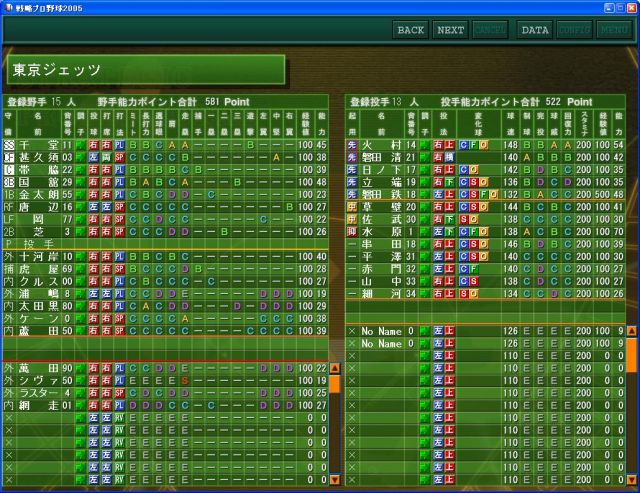Click the pitcher reserve list scrollbar thumb
Image resolution: width=640 pixels, height=493 pixels.
(631, 355)
